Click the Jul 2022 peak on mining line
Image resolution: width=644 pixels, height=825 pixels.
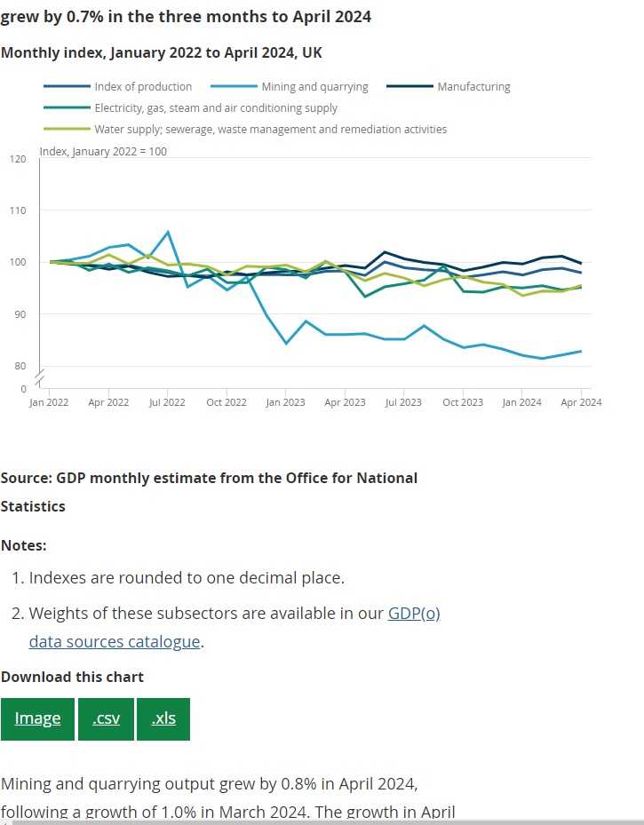168,232
